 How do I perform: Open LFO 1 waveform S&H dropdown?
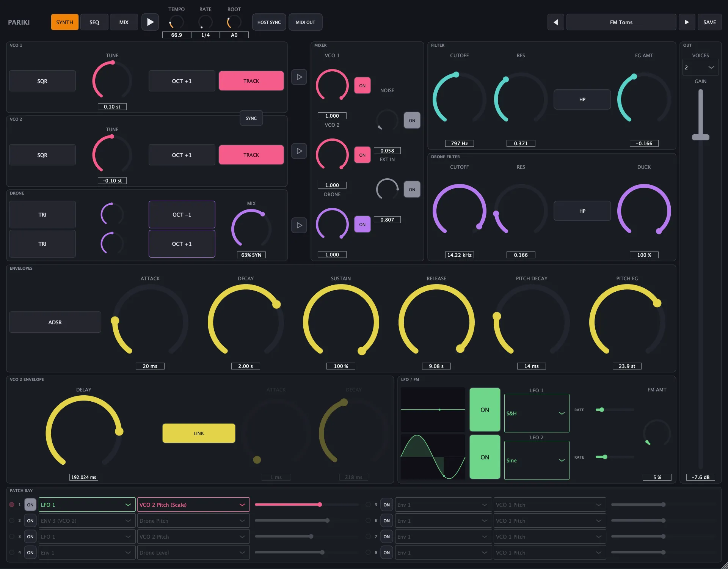tap(537, 413)
